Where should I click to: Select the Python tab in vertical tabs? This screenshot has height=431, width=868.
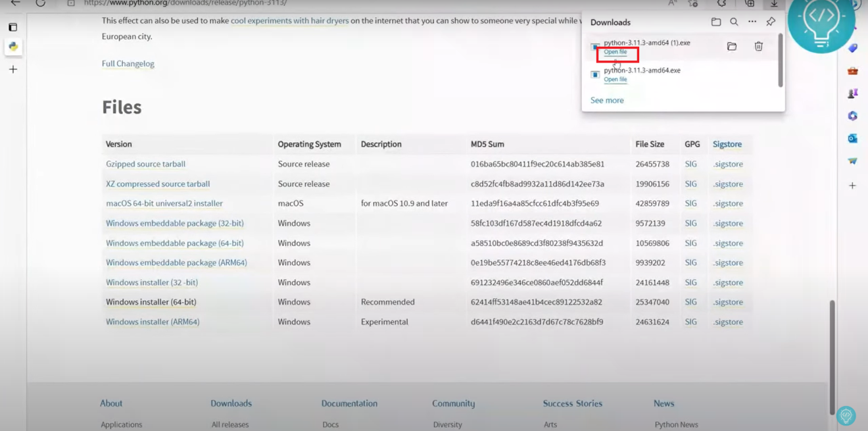click(x=13, y=47)
